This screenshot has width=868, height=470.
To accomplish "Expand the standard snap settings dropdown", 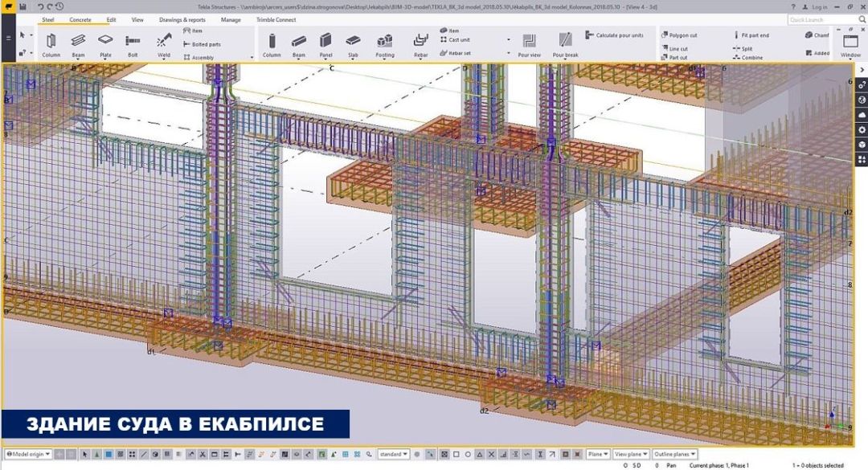I will point(393,454).
